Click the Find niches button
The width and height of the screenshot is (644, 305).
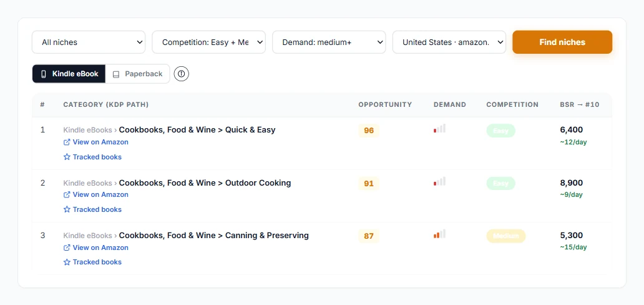coord(562,42)
